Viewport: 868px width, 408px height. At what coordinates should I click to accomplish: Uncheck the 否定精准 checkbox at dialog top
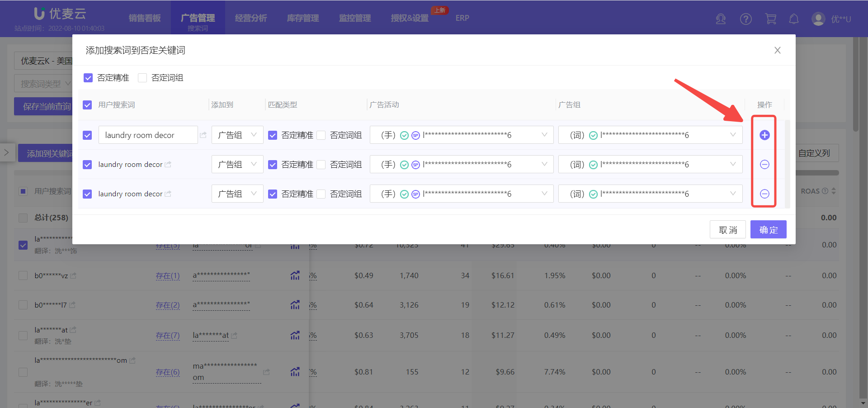(88, 78)
